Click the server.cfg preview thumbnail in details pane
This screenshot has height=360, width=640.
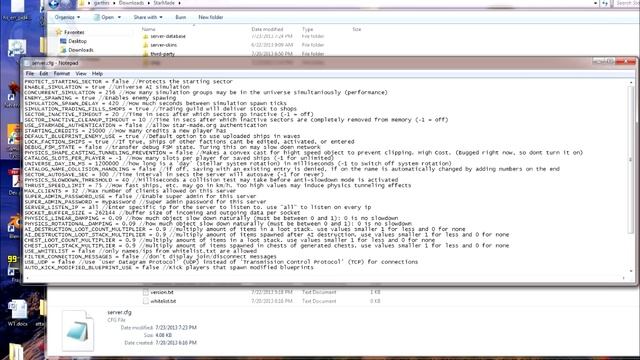pos(78,331)
